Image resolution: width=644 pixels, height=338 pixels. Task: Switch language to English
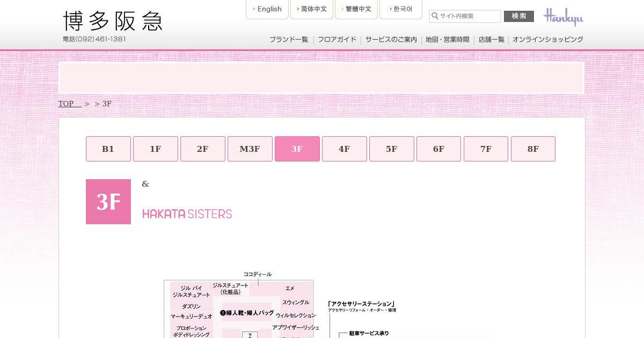pos(267,9)
